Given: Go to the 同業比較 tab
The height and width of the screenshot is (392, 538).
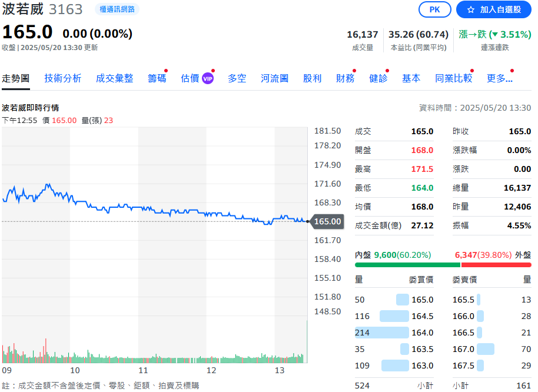Looking at the screenshot, I should coord(454,78).
